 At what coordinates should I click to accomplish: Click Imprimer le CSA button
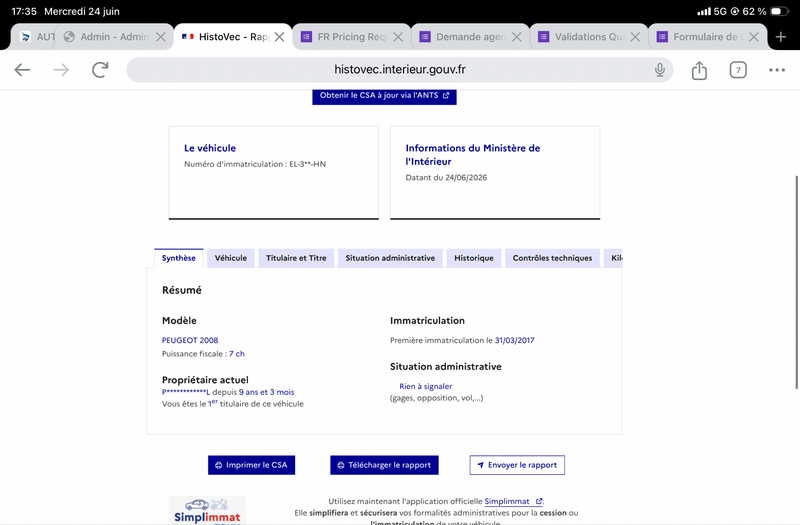click(x=252, y=465)
